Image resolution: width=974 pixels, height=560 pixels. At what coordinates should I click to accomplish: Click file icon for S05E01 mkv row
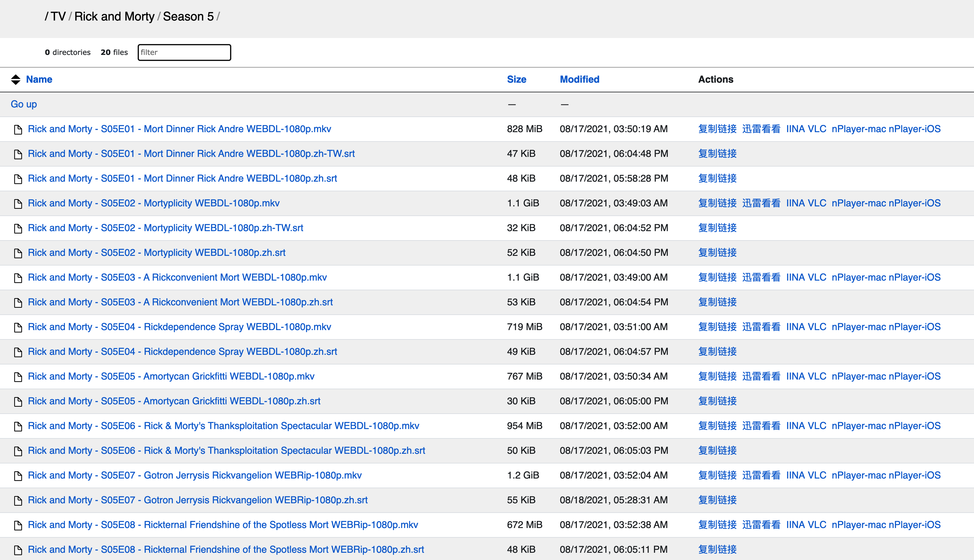pyautogui.click(x=18, y=130)
